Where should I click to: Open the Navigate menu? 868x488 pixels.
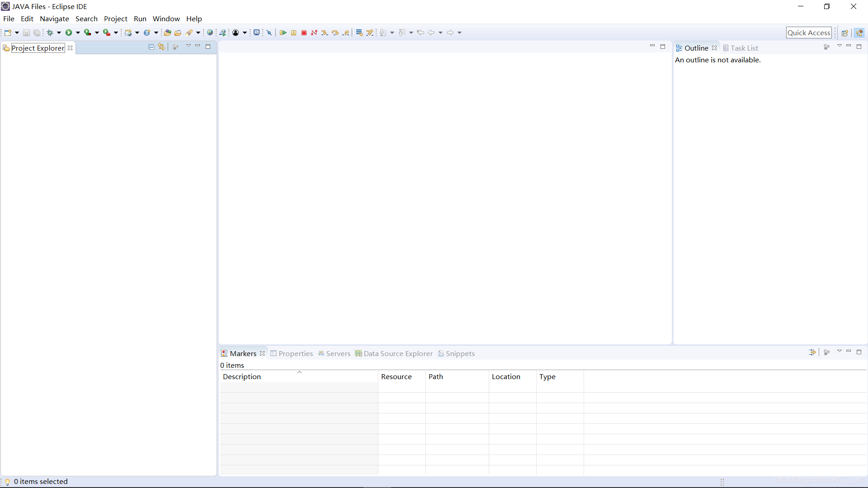(x=54, y=19)
